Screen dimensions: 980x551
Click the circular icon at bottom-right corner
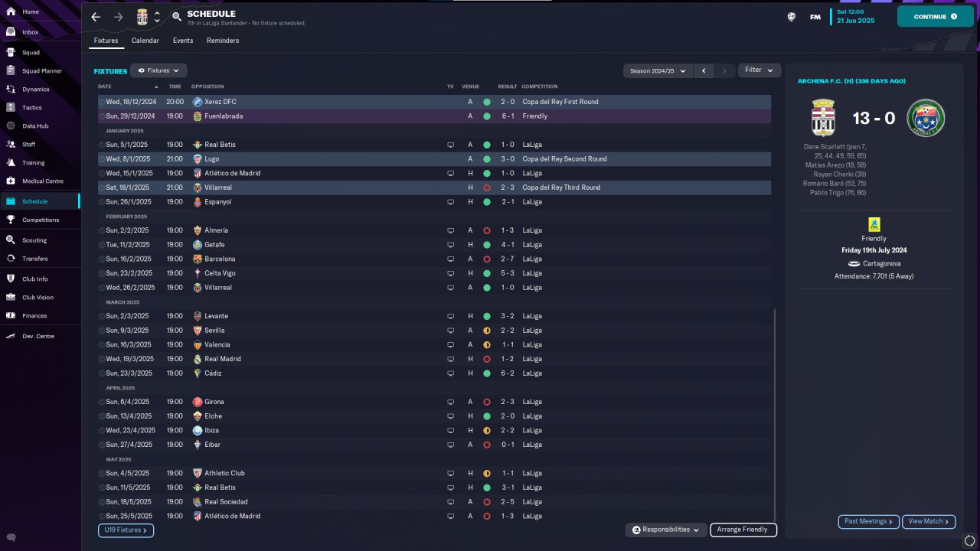coord(970,542)
